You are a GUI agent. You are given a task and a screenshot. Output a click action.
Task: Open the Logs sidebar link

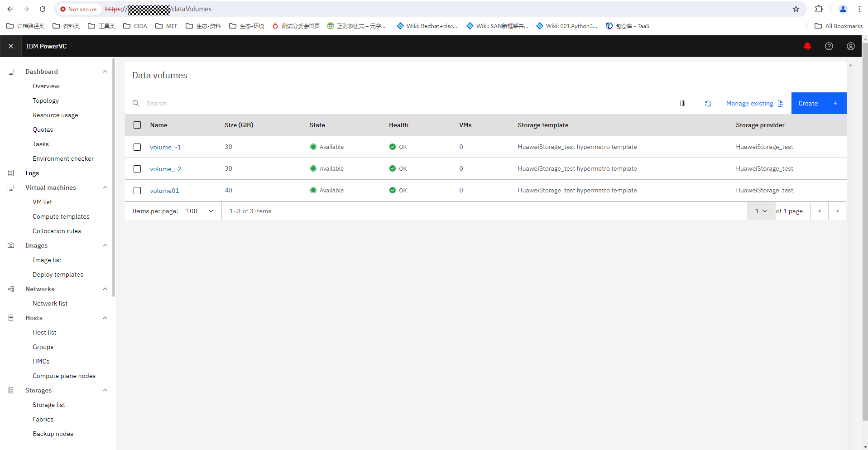32,173
